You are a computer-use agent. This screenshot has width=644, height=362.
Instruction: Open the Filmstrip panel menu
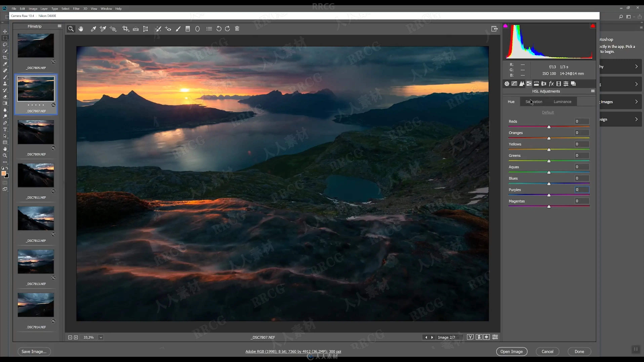59,26
